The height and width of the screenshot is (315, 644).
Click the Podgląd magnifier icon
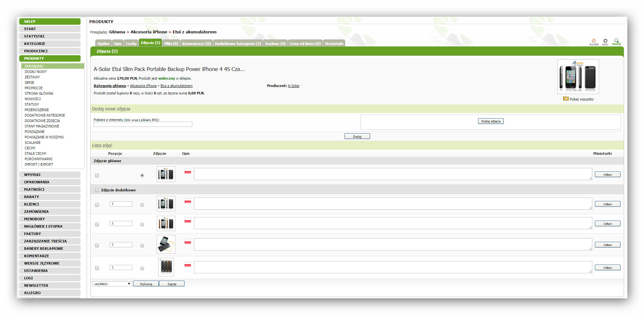pos(616,42)
